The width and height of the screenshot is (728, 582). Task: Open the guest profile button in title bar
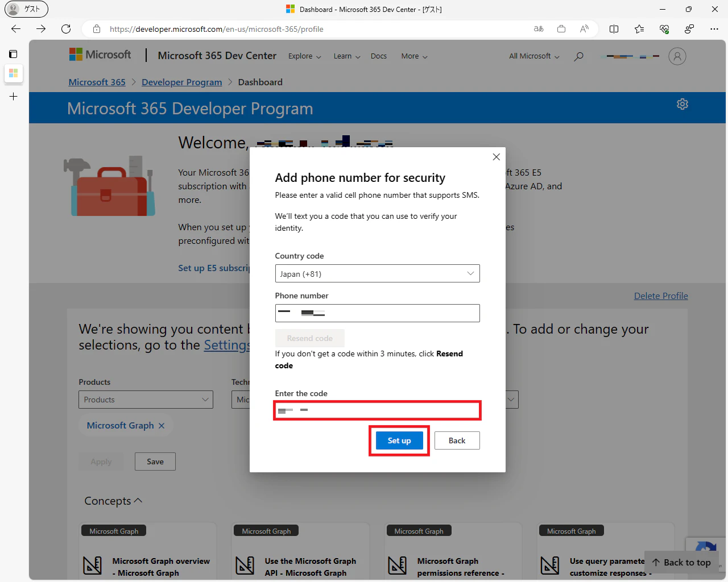[26, 9]
